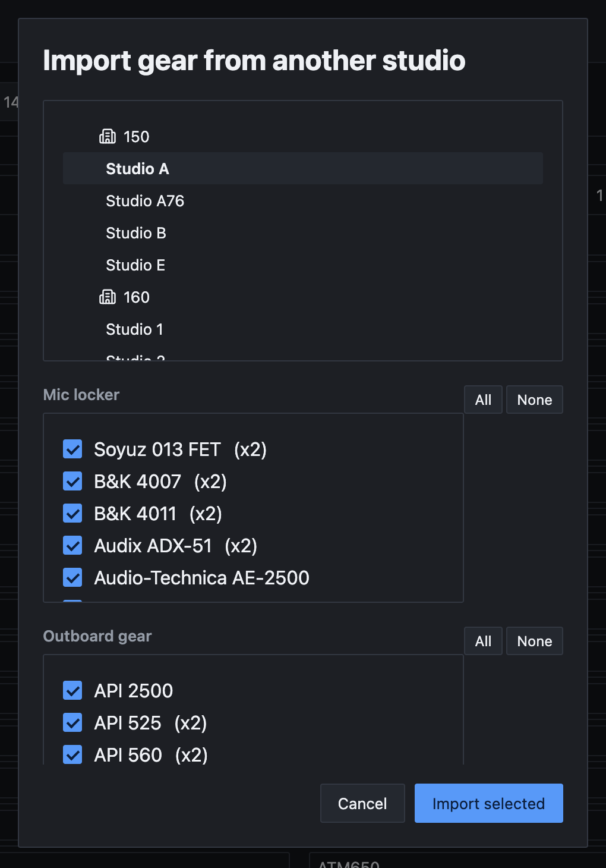This screenshot has width=606, height=868.
Task: Uncheck Soyuz 013 FET microphone
Action: click(x=72, y=449)
